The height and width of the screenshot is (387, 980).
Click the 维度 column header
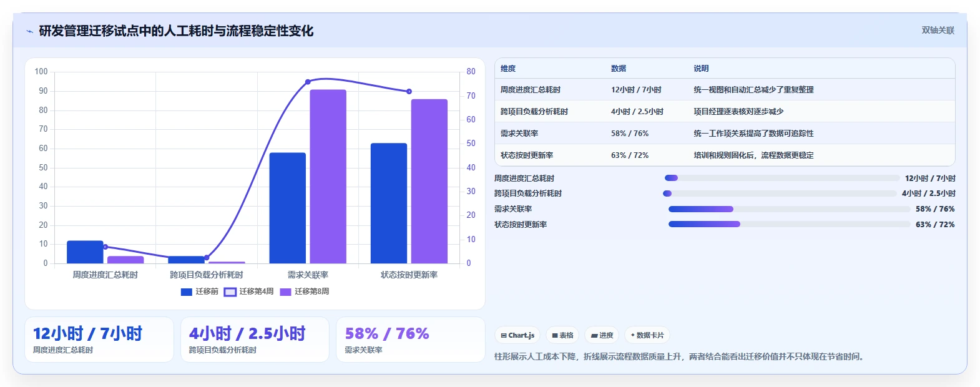[x=508, y=69]
